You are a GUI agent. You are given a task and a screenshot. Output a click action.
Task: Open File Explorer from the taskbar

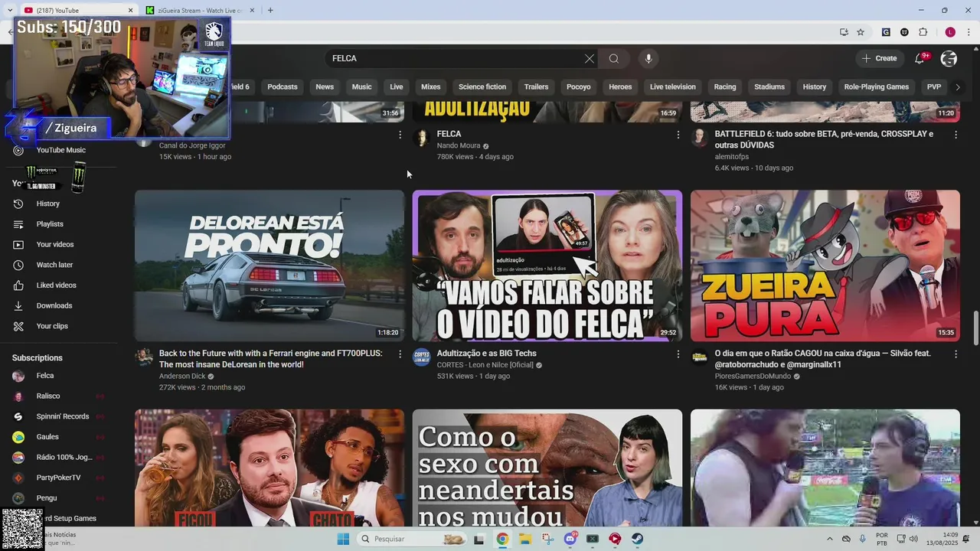[x=525, y=539]
